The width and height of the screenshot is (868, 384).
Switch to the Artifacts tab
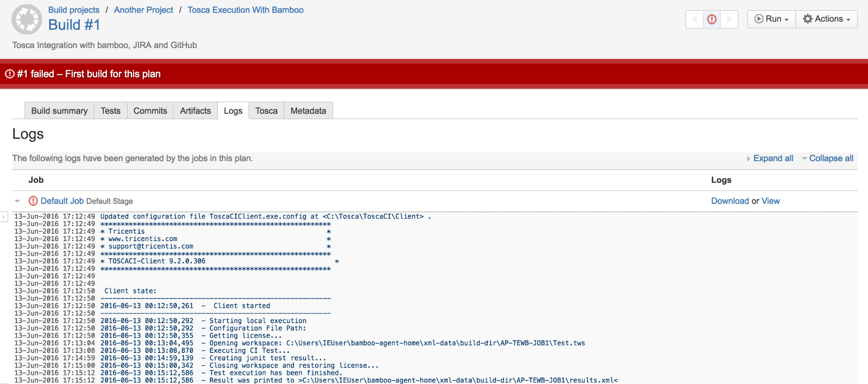pyautogui.click(x=195, y=111)
